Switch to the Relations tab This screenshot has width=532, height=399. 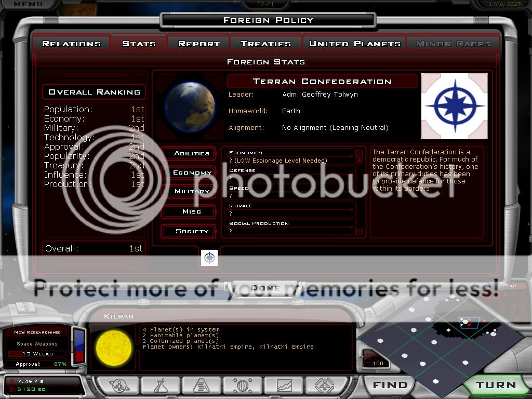point(71,44)
